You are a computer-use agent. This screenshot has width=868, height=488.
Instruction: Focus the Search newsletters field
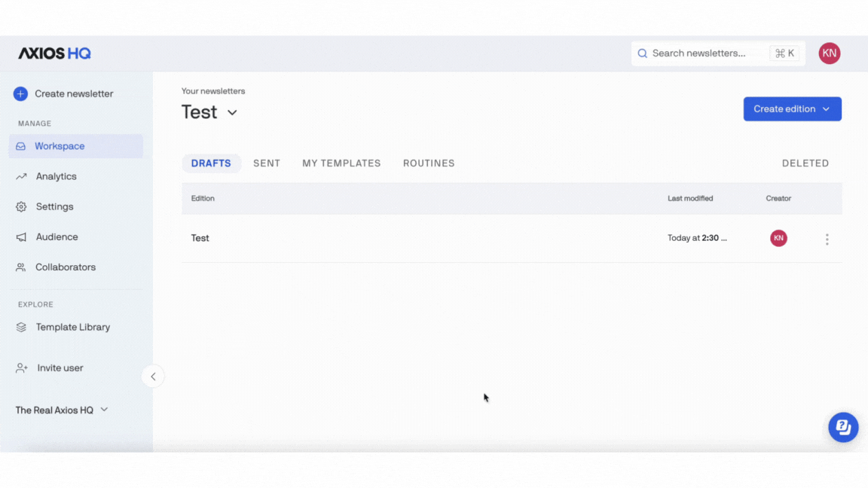(718, 53)
